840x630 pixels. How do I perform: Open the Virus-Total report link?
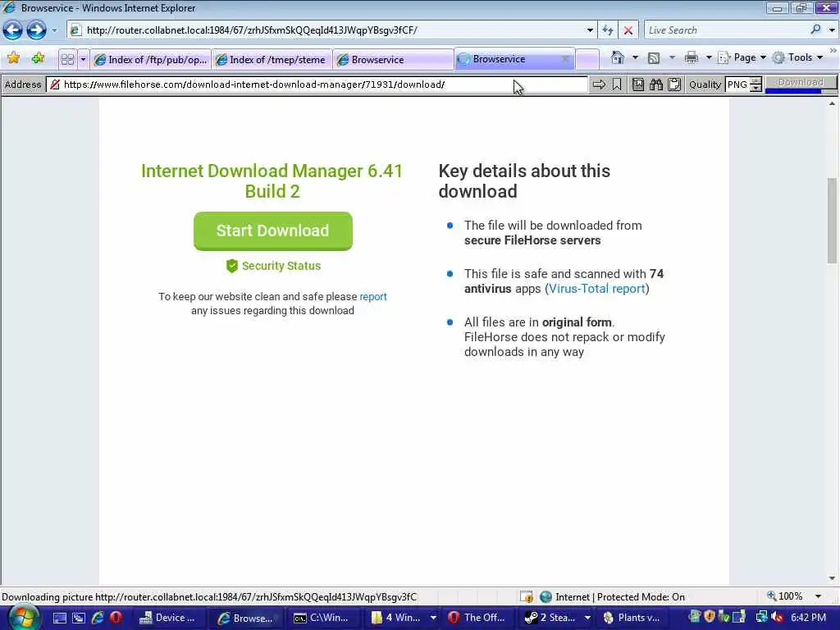click(597, 288)
